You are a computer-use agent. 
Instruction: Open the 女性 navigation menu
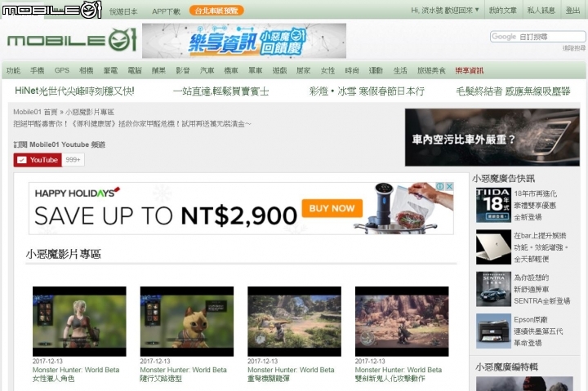(x=327, y=70)
